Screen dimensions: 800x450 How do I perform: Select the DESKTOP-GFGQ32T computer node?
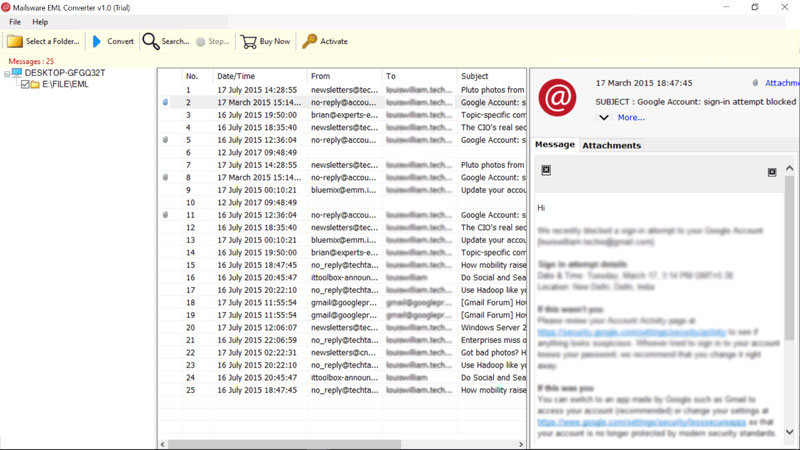(65, 73)
